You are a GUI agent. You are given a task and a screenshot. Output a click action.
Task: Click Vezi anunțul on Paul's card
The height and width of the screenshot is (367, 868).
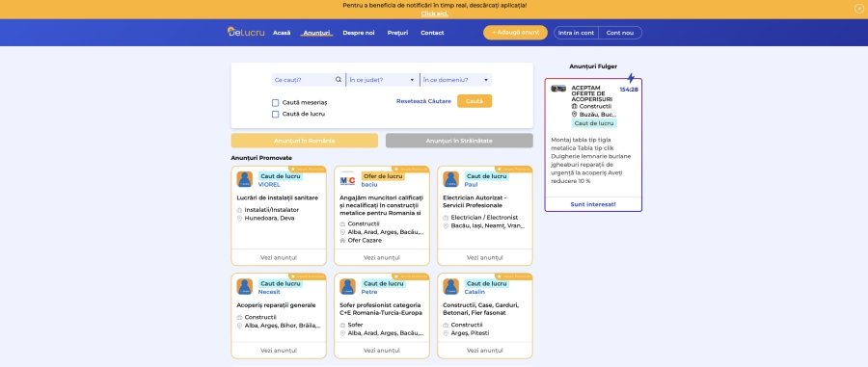485,257
